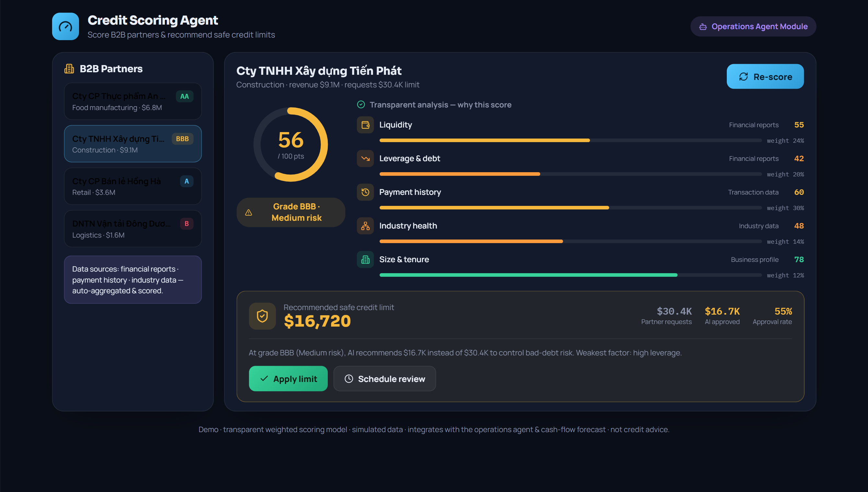The image size is (868, 492).
Task: Click the shield check icon beside credit limit
Action: [262, 316]
